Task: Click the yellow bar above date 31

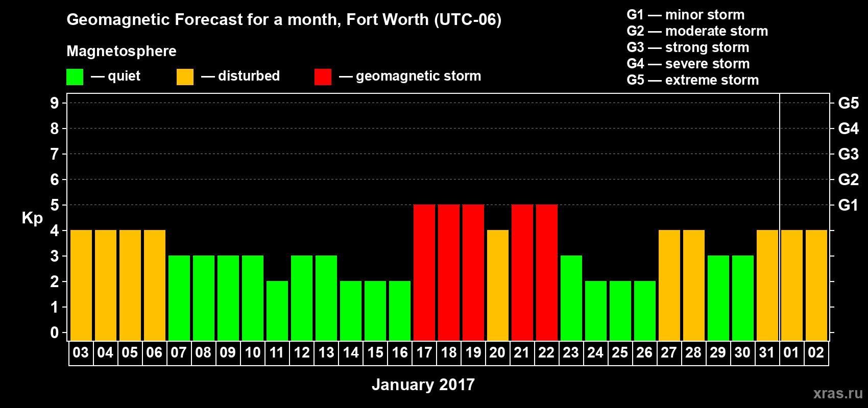Action: click(x=767, y=286)
